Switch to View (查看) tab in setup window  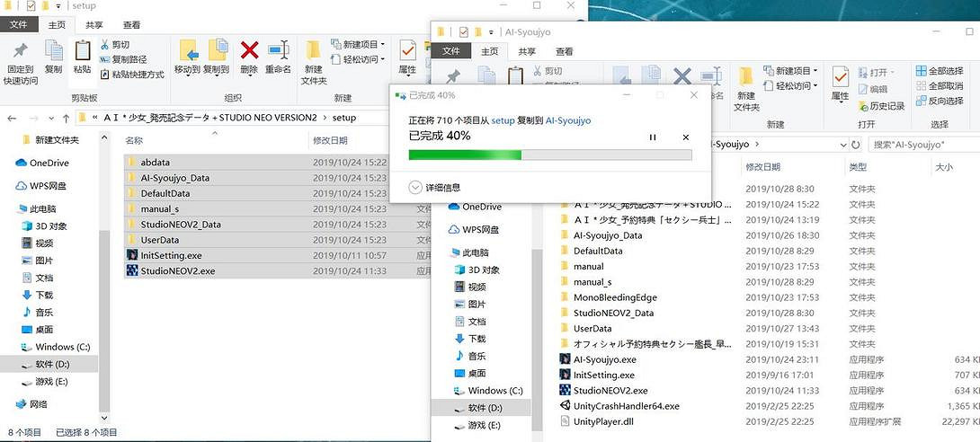[x=131, y=25]
